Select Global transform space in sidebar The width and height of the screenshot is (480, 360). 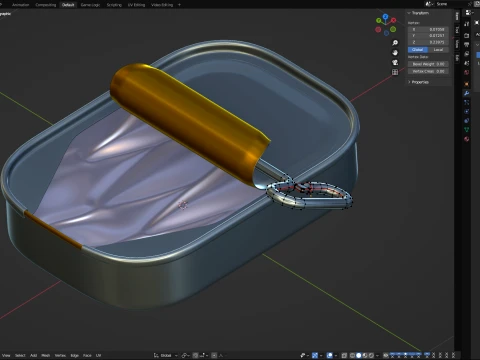pos(418,50)
